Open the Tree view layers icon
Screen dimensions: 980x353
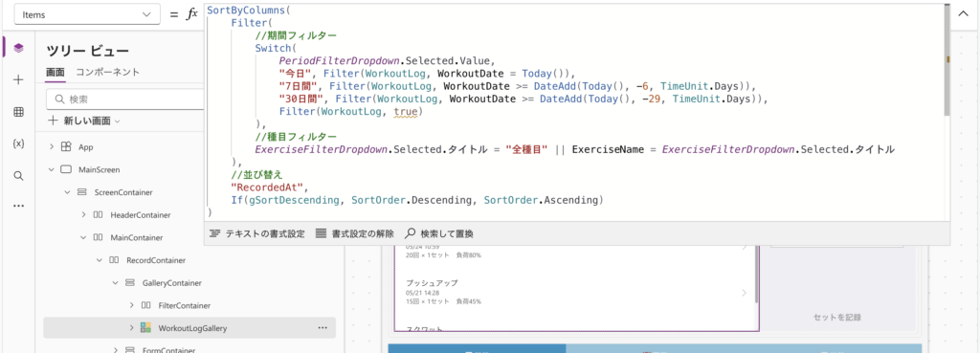coord(18,48)
